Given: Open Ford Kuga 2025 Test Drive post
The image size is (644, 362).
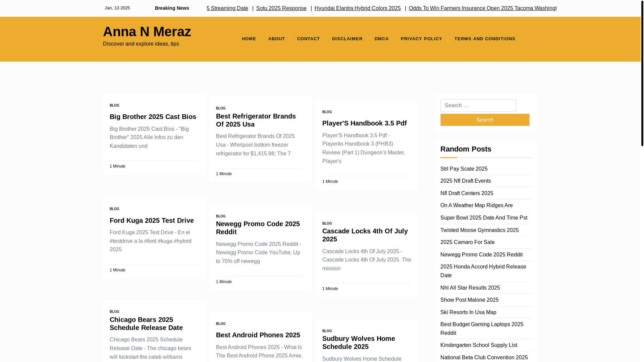Looking at the screenshot, I should pyautogui.click(x=152, y=220).
